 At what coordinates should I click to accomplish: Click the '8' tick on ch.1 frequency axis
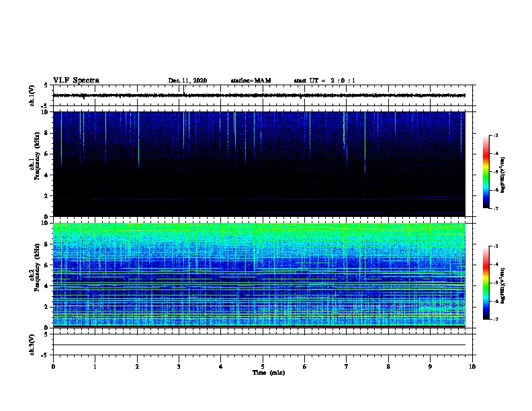point(46,133)
